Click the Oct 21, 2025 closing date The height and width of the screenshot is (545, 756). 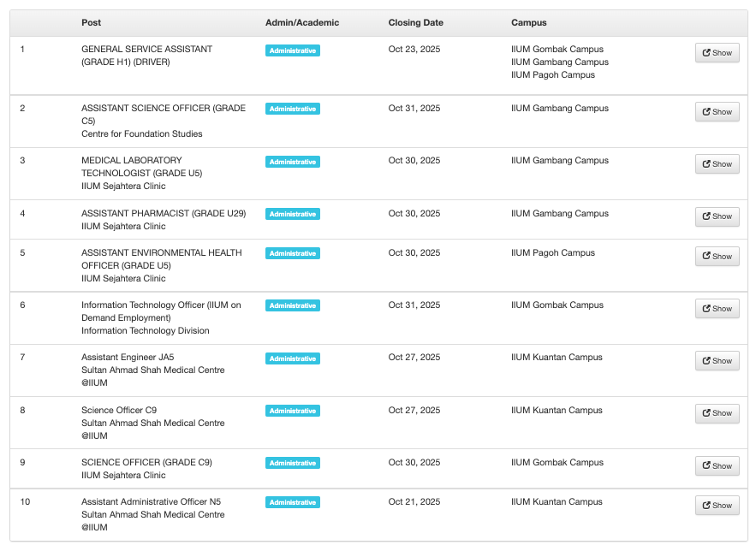[414, 502]
